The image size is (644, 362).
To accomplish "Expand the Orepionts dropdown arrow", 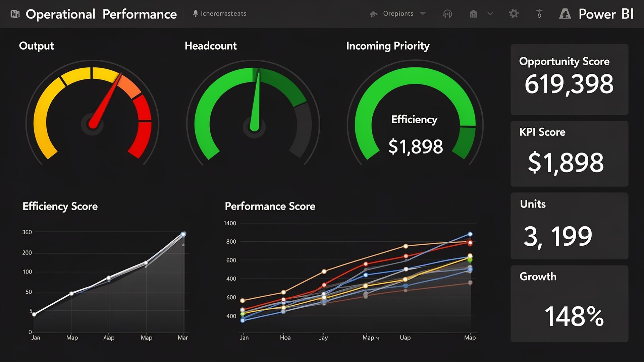I will [x=423, y=14].
